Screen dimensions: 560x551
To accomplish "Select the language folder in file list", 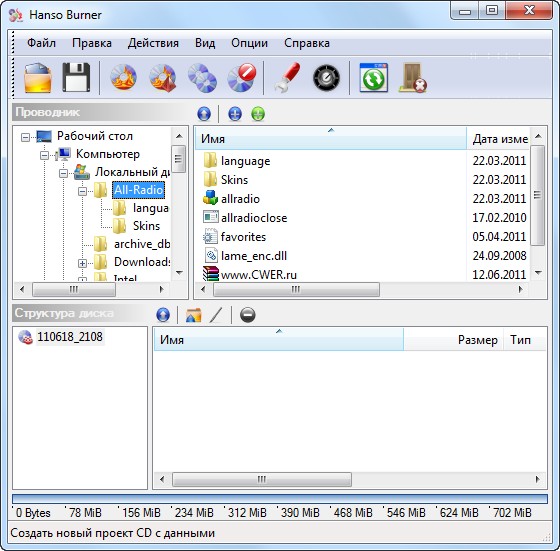I will coord(245,161).
